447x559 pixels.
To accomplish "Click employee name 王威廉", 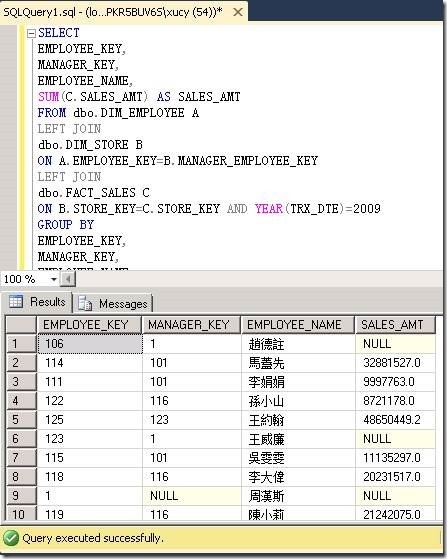I will 298,439.
